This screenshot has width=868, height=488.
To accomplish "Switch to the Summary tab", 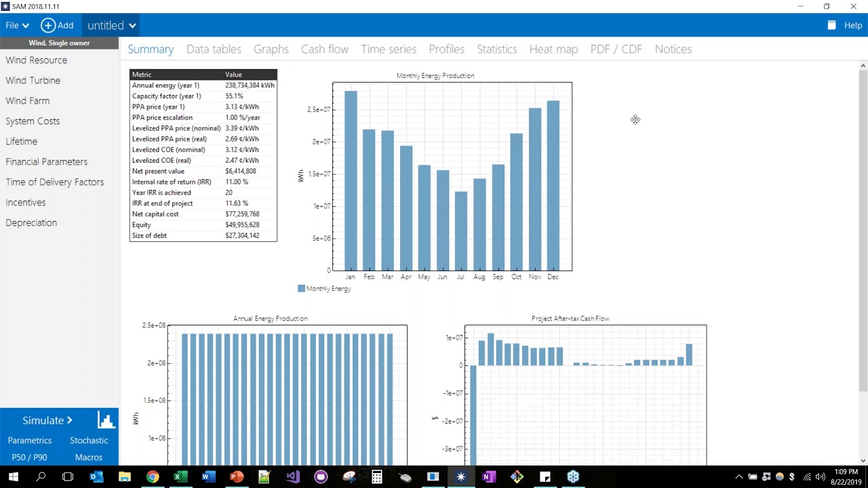I will (151, 49).
